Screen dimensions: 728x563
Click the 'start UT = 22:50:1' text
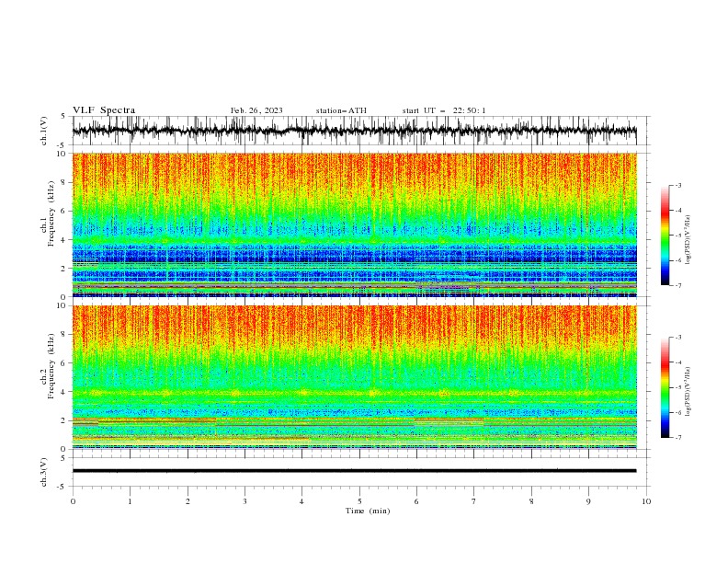(x=443, y=110)
